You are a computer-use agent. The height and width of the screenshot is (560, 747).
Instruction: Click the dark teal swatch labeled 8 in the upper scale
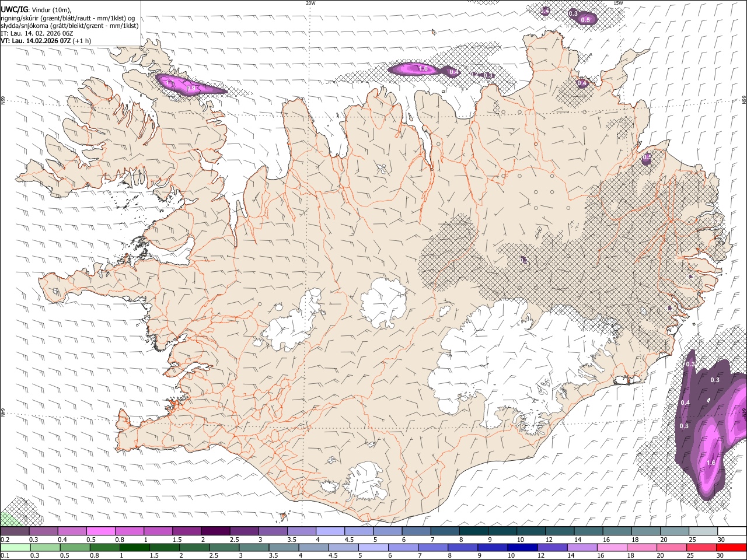point(474,531)
